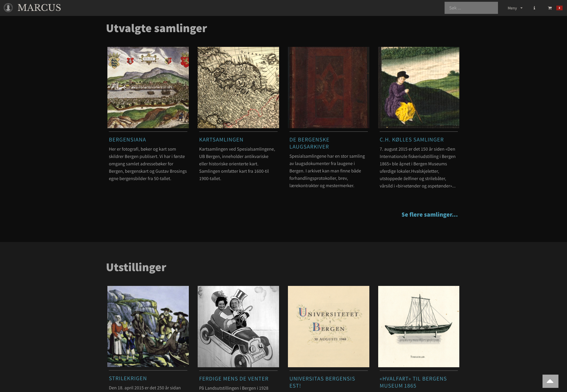
Task: Open the Strilekrigen exhibition link
Action: pyautogui.click(x=128, y=378)
